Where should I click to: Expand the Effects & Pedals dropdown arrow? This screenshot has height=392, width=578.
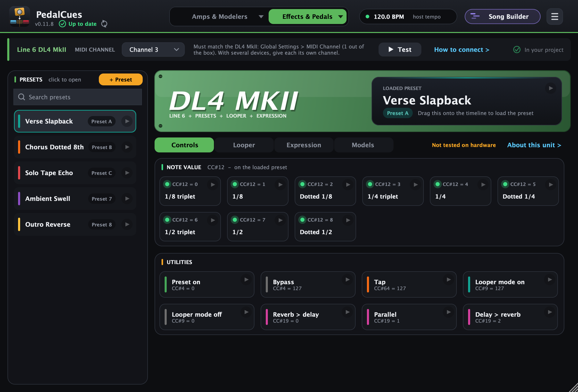click(x=341, y=17)
